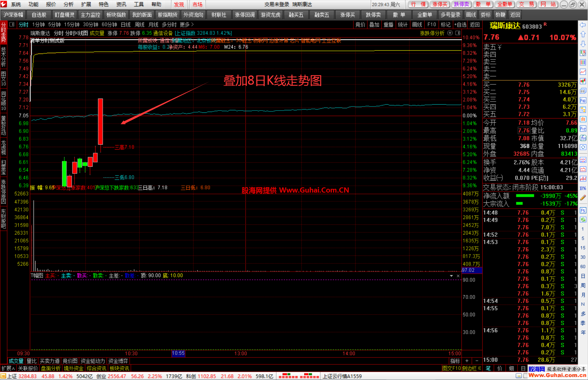Switch to the 5分钟 period tab
This screenshot has width=588, height=380.
coord(54,25)
